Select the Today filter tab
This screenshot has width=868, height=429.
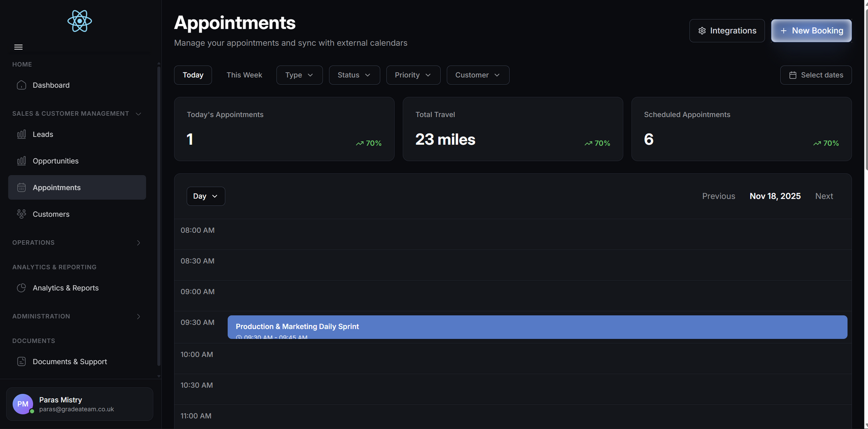click(193, 75)
